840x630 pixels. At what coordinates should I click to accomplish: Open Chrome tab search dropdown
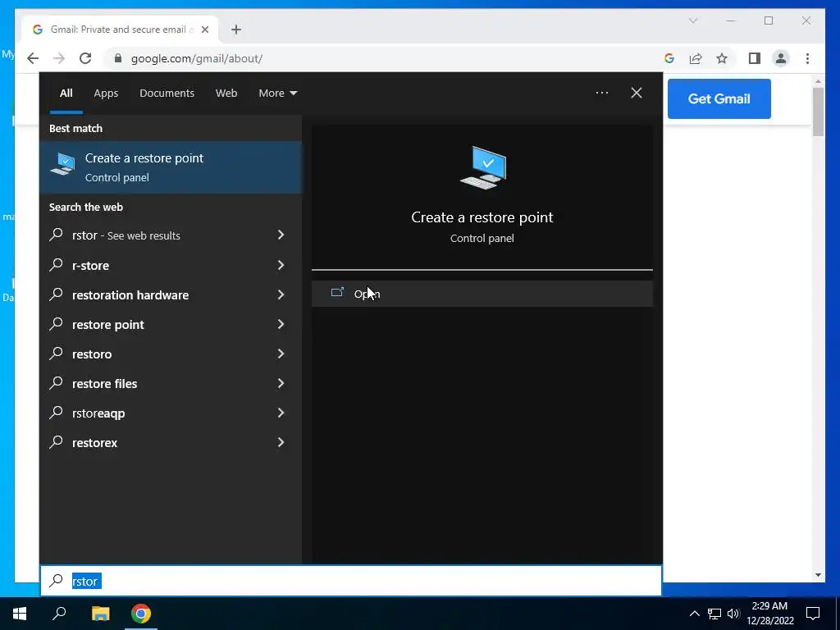coord(693,21)
